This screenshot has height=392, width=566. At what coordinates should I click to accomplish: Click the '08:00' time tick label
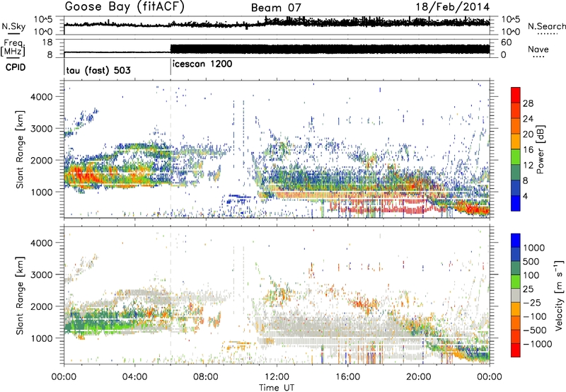(205, 377)
